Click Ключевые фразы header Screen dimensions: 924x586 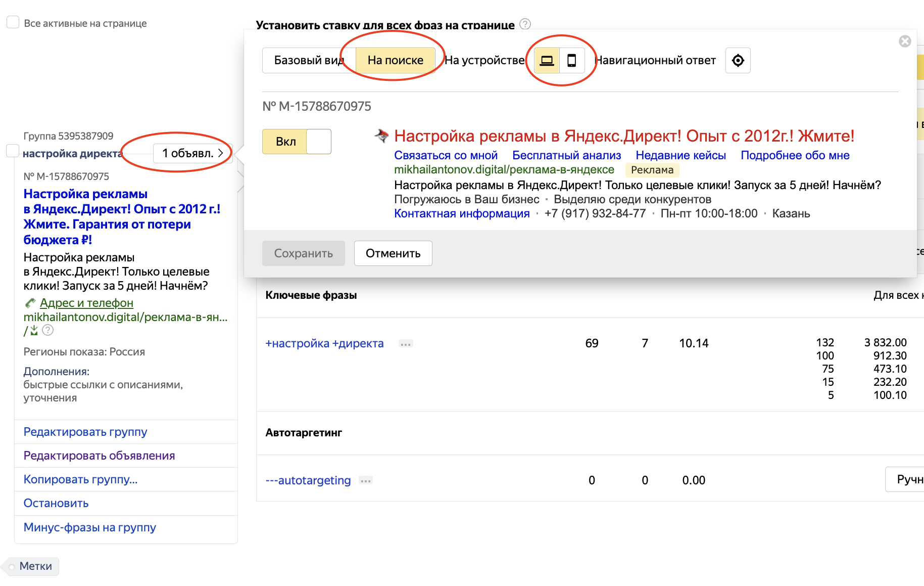[x=311, y=295]
